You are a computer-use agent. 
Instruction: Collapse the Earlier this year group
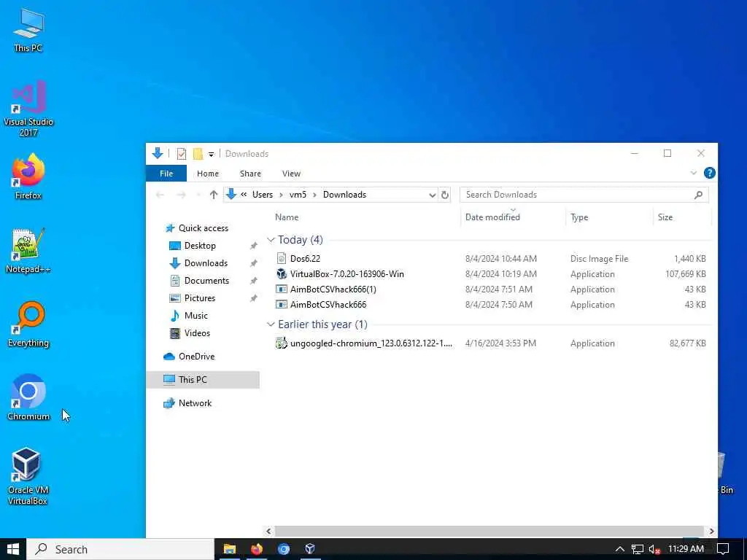coord(271,324)
